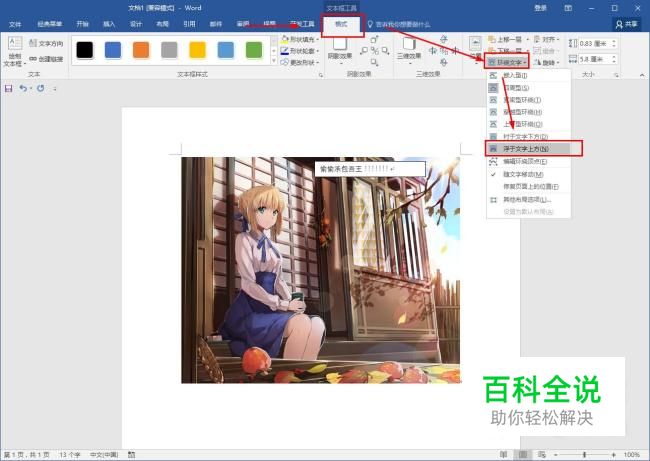Click the 3-D tilt up icon

point(444,39)
